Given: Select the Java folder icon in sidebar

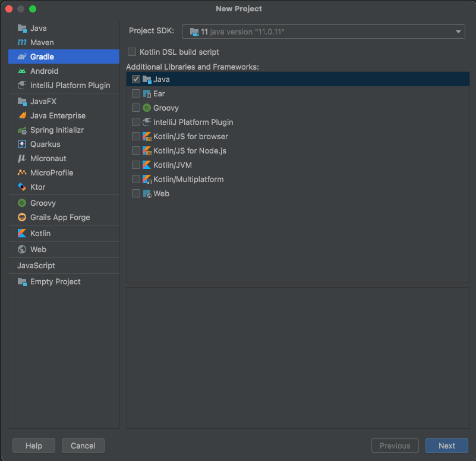Looking at the screenshot, I should (22, 29).
